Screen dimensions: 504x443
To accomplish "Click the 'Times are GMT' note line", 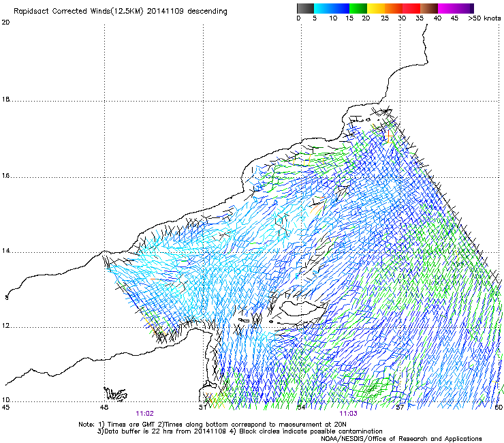I will click(212, 425).
